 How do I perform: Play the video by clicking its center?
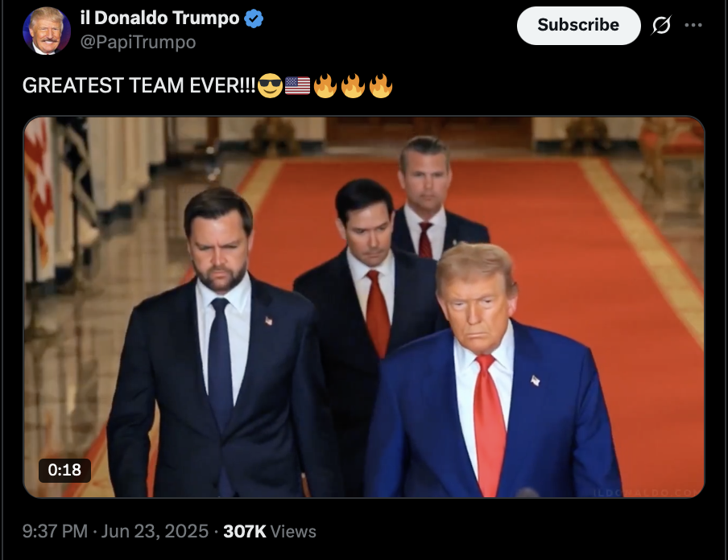coord(364,307)
